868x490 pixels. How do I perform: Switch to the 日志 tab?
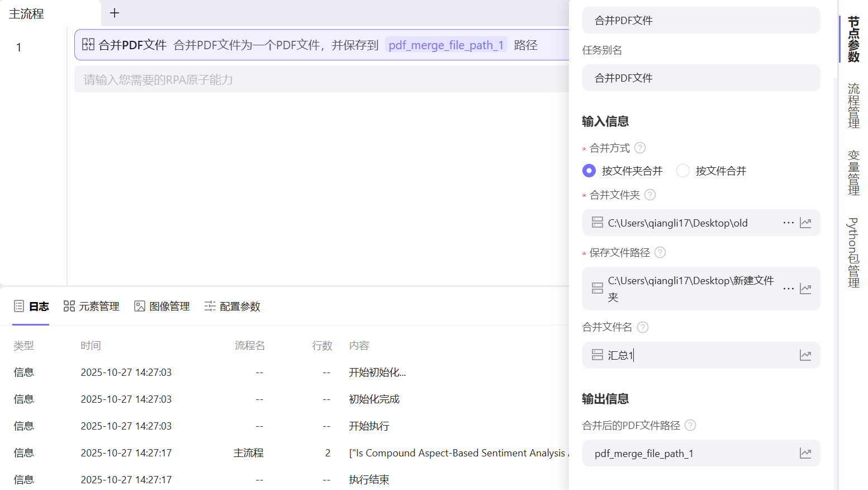31,306
